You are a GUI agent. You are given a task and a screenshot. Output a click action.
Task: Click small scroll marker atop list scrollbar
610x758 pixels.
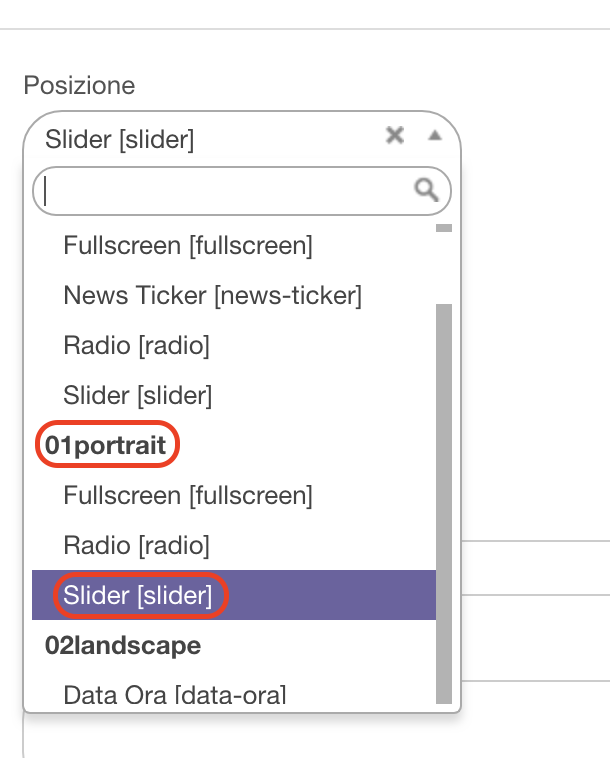tap(444, 228)
